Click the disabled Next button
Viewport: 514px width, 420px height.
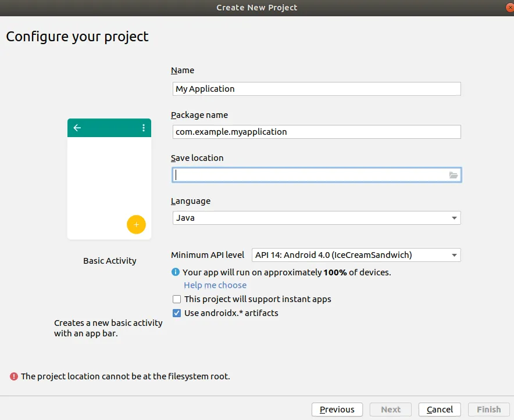click(391, 410)
